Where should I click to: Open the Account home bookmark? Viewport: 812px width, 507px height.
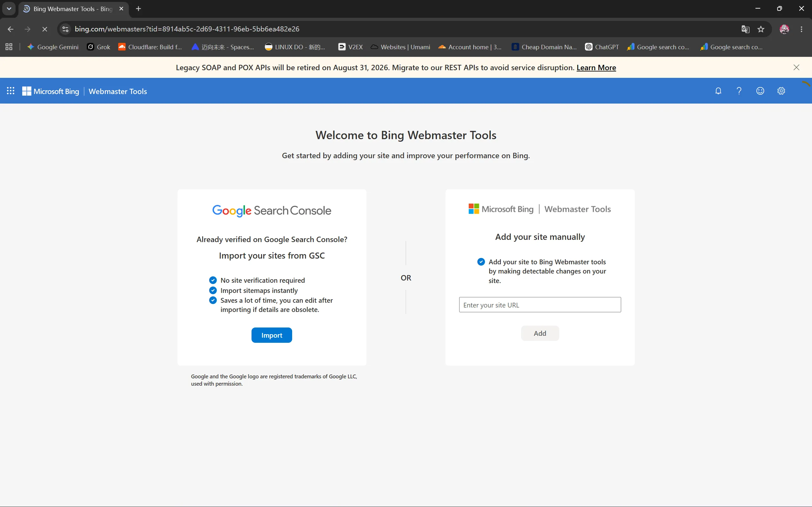(470, 47)
